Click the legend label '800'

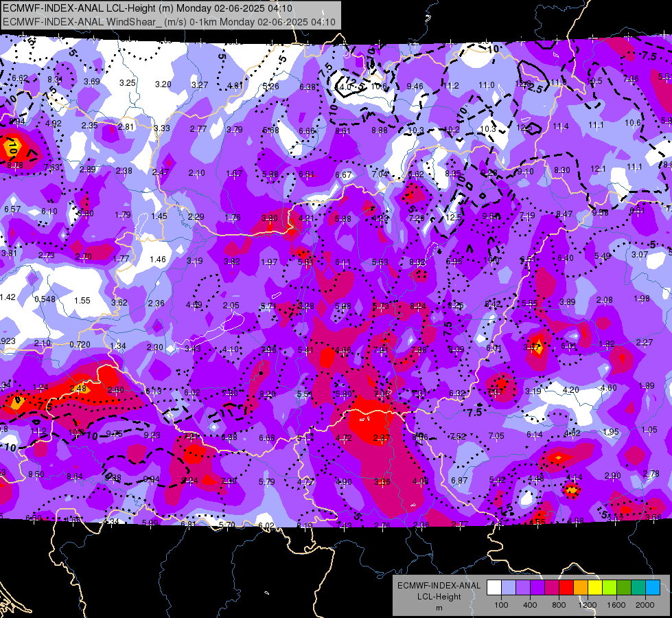559,605
